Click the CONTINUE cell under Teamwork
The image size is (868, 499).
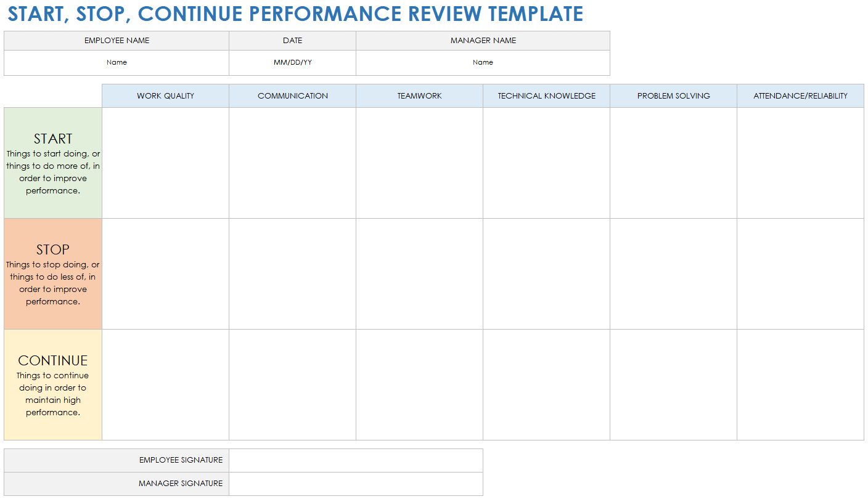coord(420,385)
